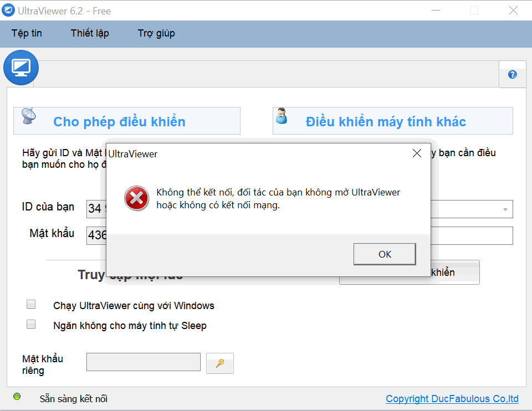Click the partner password field behind the dialog
The height and width of the screenshot is (411, 532).
472,235
